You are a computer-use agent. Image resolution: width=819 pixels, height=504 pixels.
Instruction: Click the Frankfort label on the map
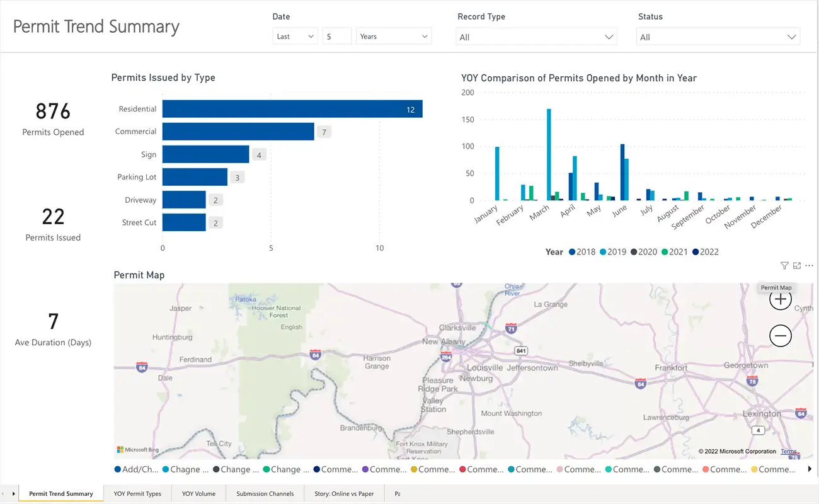tap(671, 367)
